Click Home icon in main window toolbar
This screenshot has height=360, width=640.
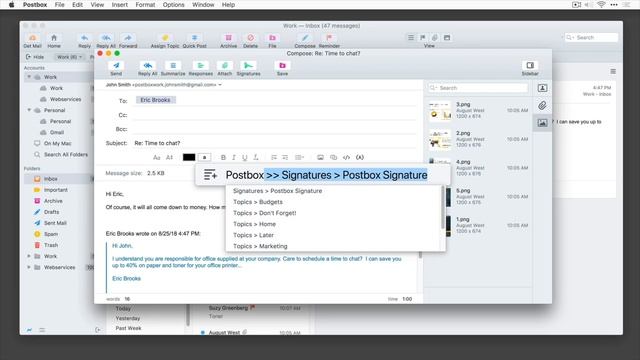pos(54,41)
